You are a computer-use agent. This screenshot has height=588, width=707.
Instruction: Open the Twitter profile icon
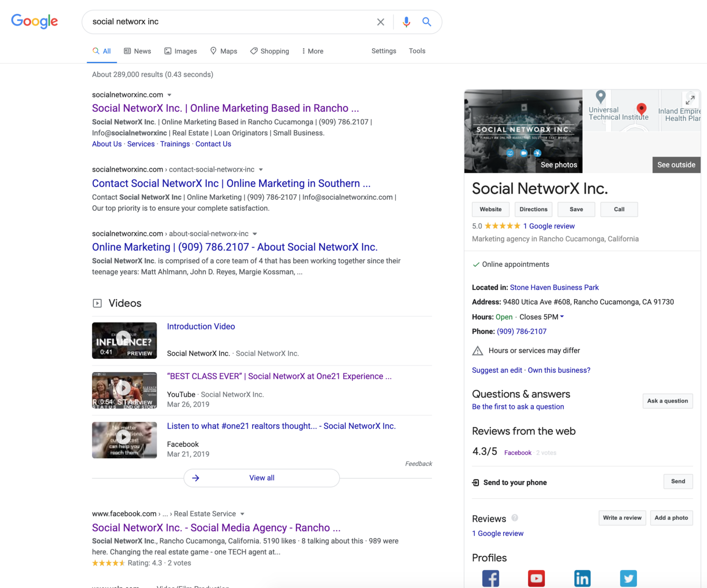[628, 578]
